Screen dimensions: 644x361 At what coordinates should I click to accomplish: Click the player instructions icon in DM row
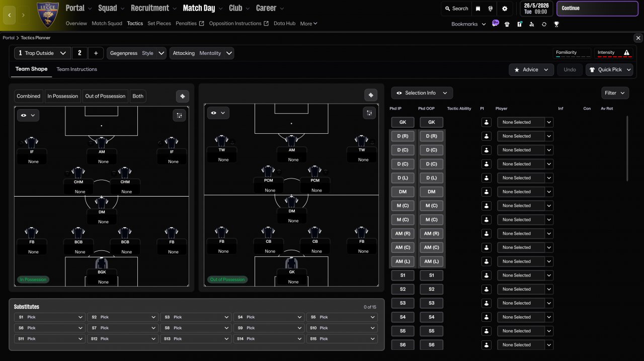(x=486, y=192)
